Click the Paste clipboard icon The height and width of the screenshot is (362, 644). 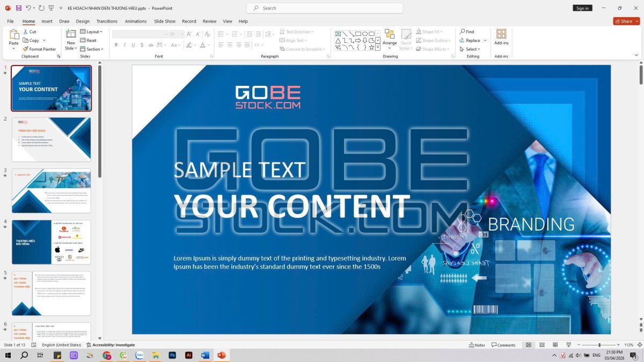tap(14, 34)
